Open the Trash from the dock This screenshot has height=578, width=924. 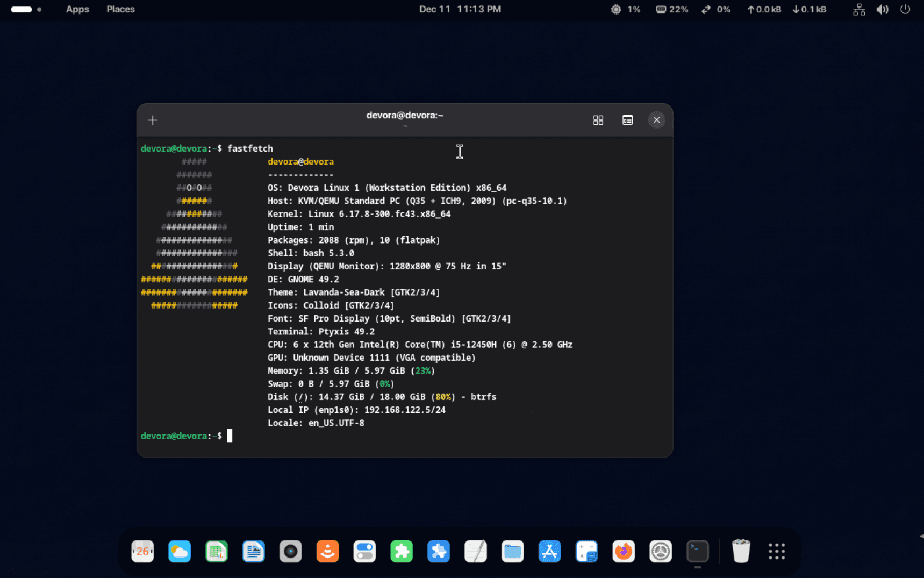(x=741, y=551)
